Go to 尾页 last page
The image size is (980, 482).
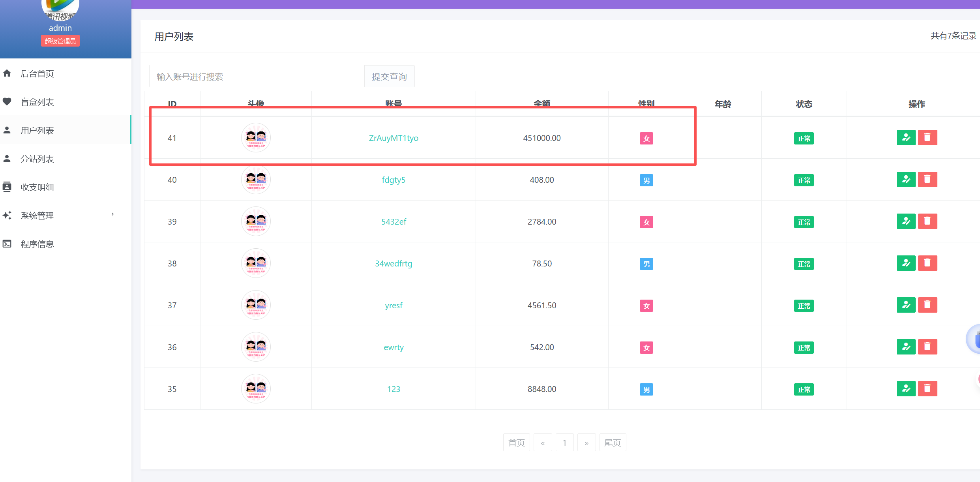coord(612,443)
